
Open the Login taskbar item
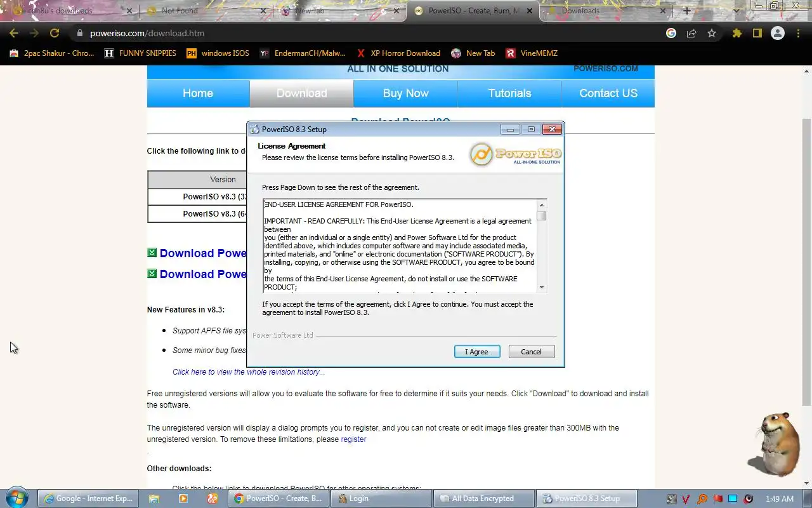pyautogui.click(x=381, y=498)
